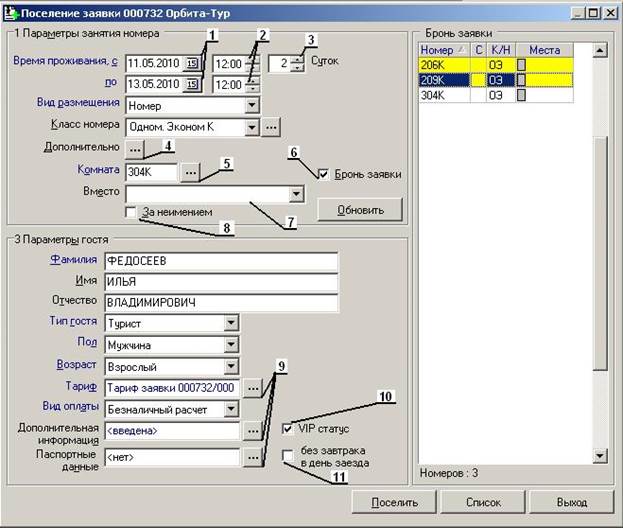This screenshot has width=623, height=528.
Task: Toggle Бронь заявки checkbox
Action: click(x=323, y=174)
